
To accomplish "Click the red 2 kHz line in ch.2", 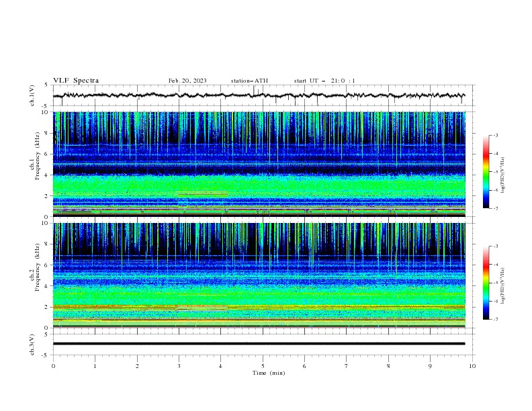I will click(259, 306).
